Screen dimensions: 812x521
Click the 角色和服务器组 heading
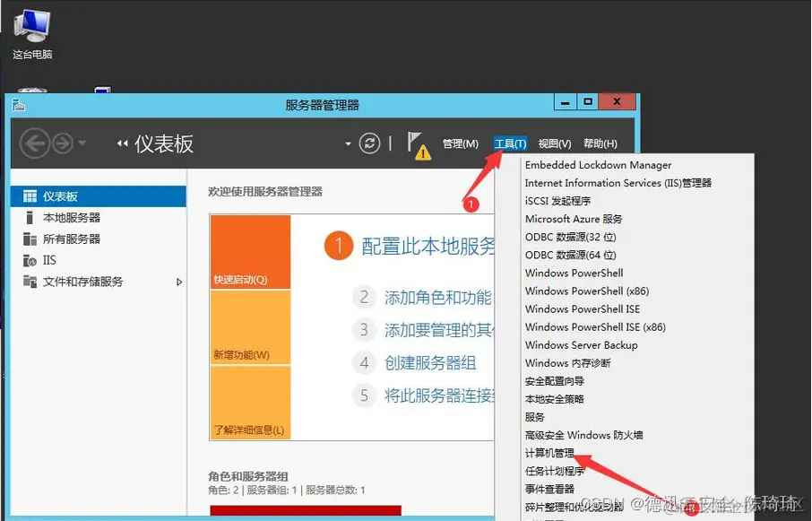248,476
